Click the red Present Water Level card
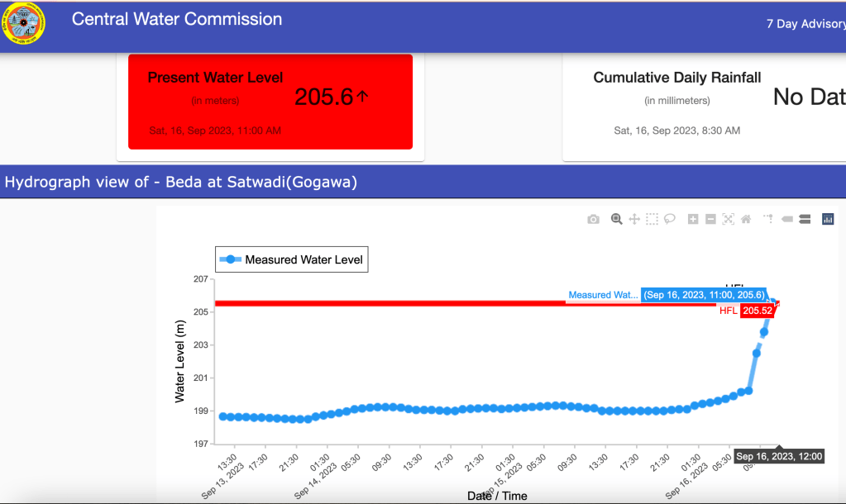846x504 pixels. pyautogui.click(x=270, y=102)
